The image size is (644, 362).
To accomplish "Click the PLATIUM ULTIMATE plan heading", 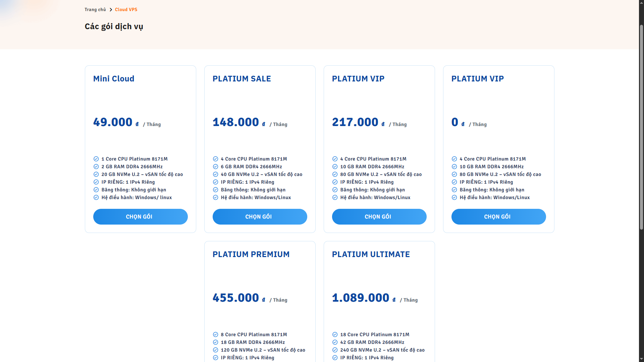I will point(371,254).
